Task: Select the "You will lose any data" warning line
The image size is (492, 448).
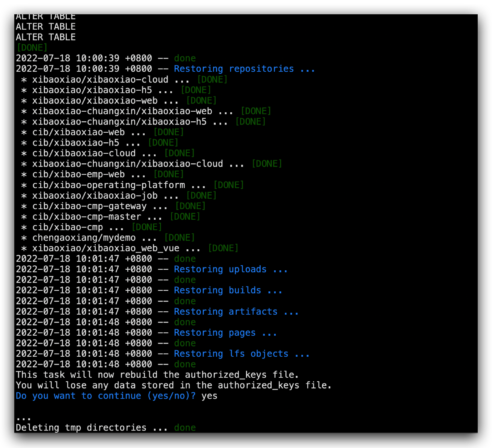Action: click(174, 386)
